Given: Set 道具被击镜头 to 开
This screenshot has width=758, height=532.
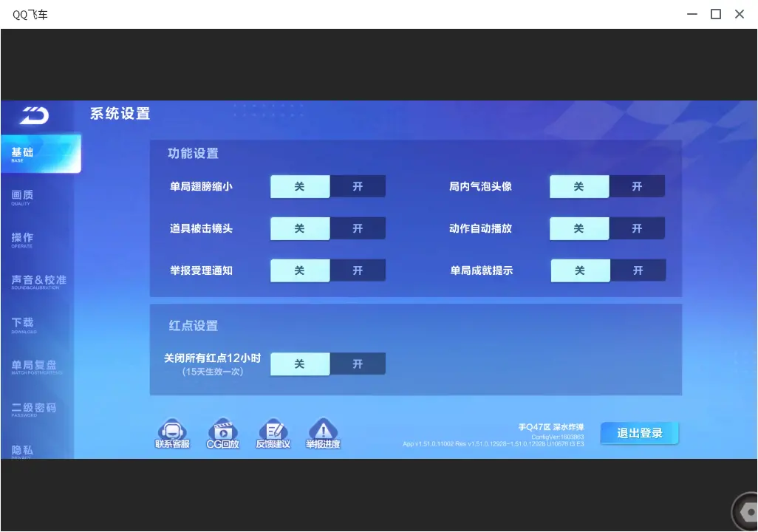Looking at the screenshot, I should [x=358, y=228].
